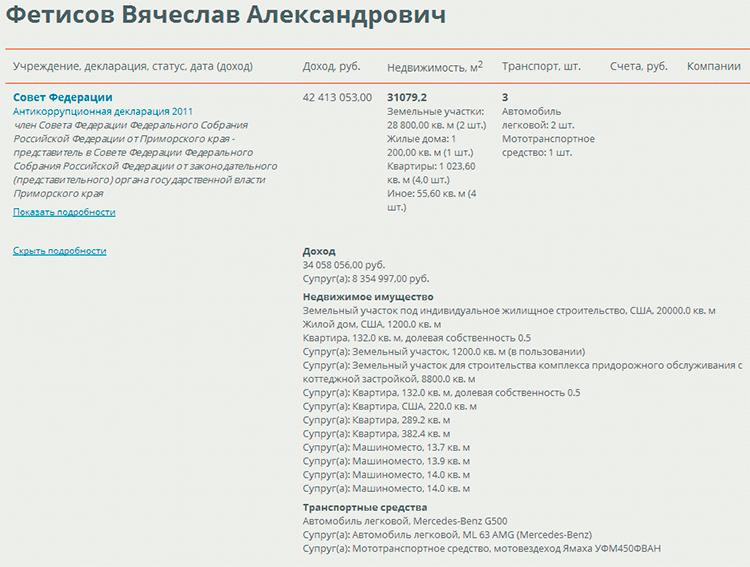Open the Совет Федерации institution link
Image resolution: width=750 pixels, height=567 pixels.
(63, 97)
